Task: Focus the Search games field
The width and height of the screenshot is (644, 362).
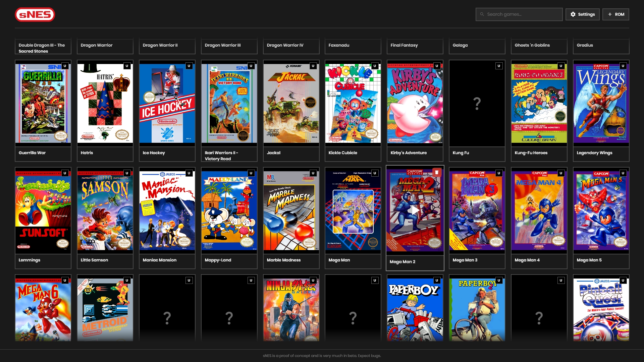Action: point(519,14)
